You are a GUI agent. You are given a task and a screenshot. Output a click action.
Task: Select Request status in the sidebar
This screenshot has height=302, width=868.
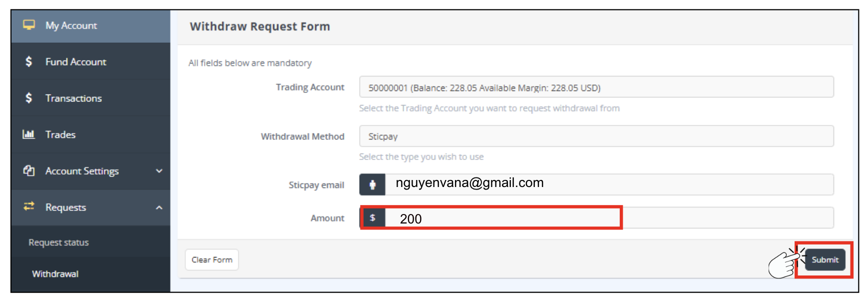[x=58, y=242]
